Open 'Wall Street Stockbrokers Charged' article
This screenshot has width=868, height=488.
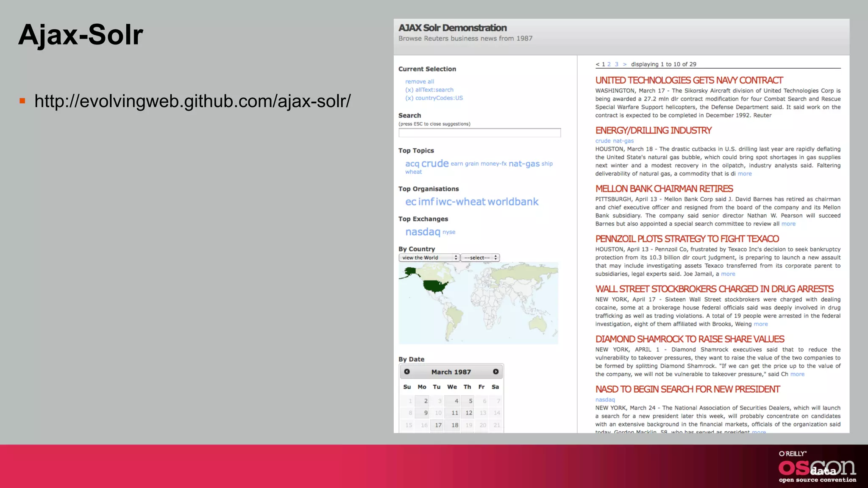click(714, 289)
